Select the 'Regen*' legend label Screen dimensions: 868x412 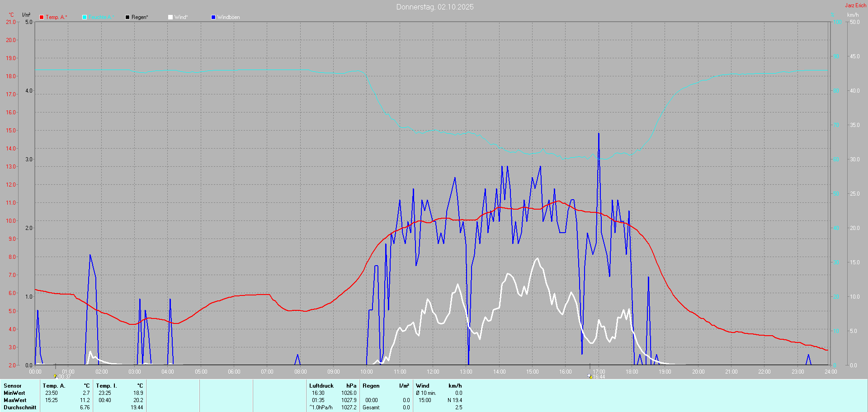140,17
